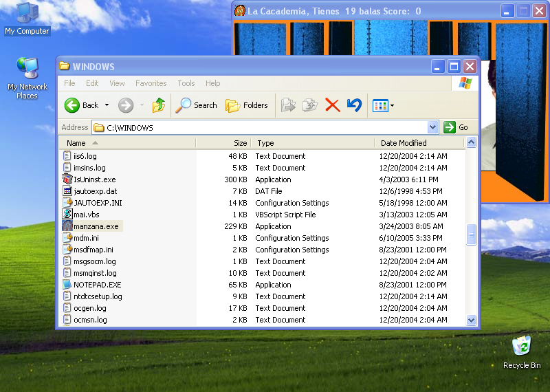Select the JAUTOEXP.INI file icon
Viewport: 550px width, 392px height.
67,202
